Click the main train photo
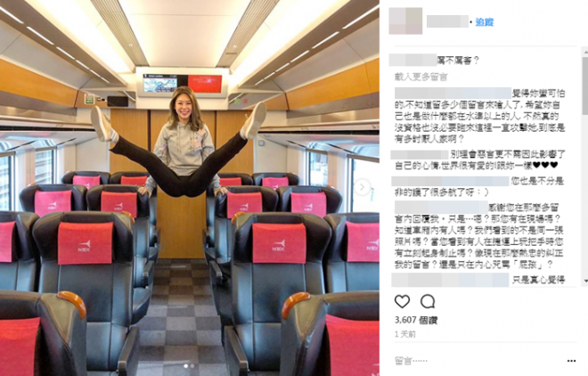 (190, 188)
